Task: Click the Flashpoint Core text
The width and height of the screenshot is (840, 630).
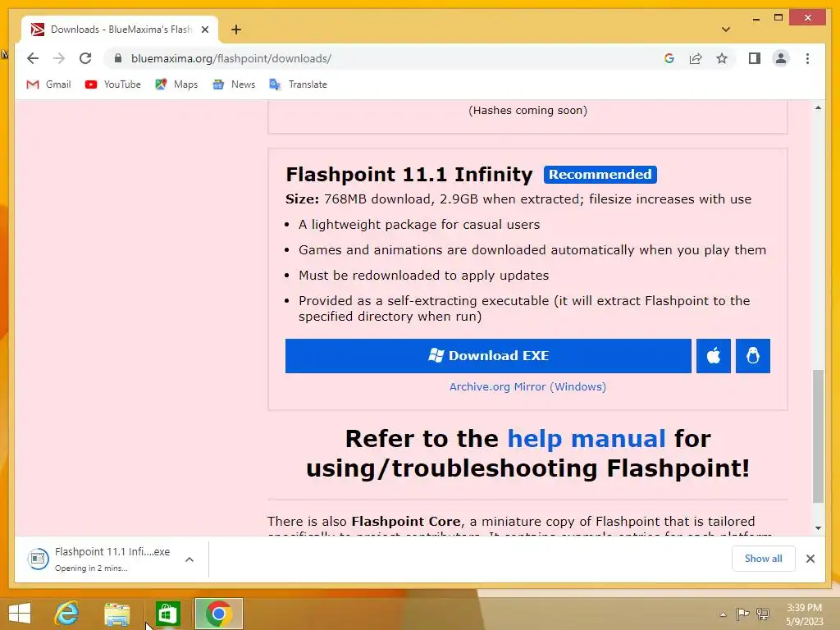Action: (405, 521)
